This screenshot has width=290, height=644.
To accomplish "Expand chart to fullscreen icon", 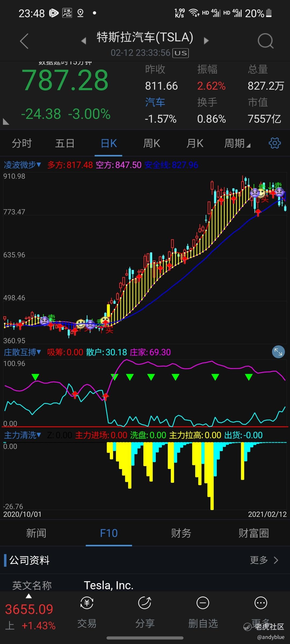I will 278,352.
